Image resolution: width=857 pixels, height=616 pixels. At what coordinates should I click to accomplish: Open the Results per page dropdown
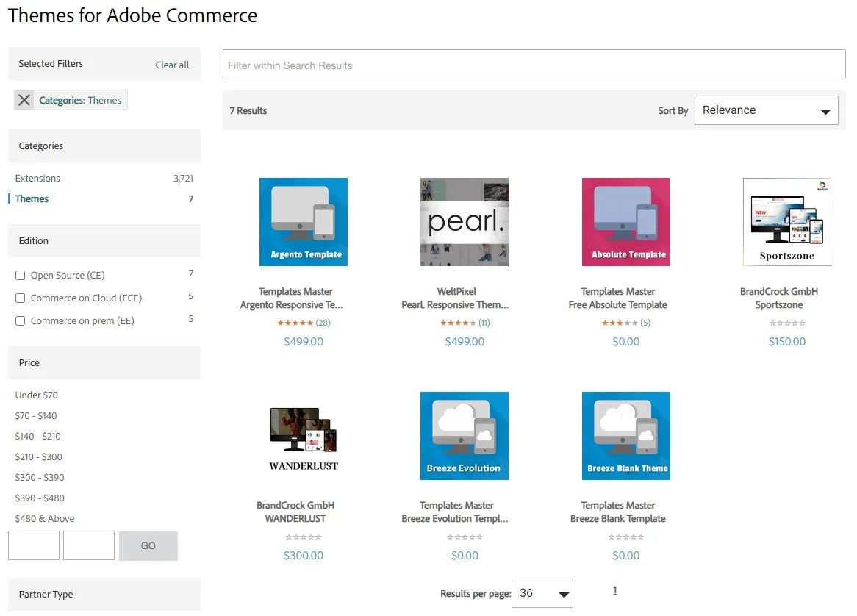(542, 593)
